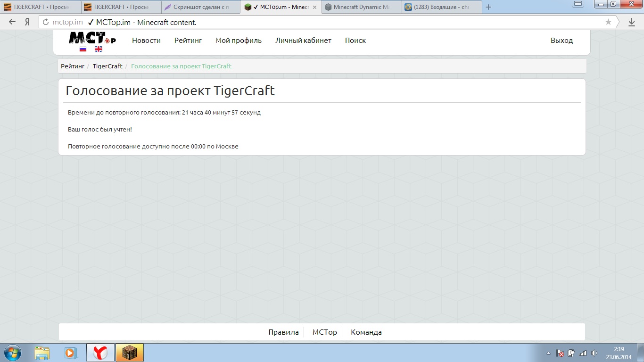Log out via 'Выход'

tap(561, 41)
